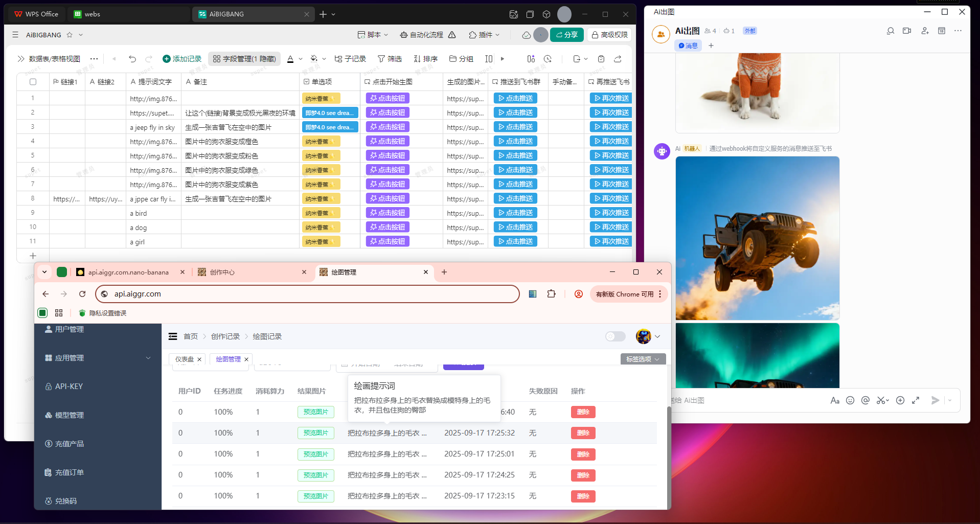This screenshot has height=524, width=980.
Task: Click 点击推送 in row 5
Action: (x=515, y=155)
